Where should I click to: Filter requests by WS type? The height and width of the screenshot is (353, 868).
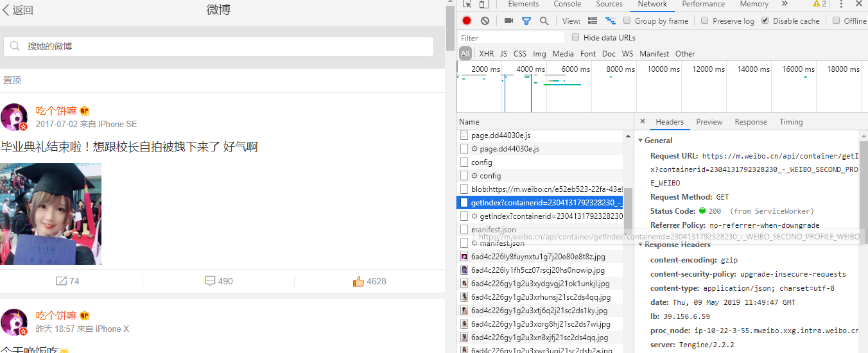[627, 54]
